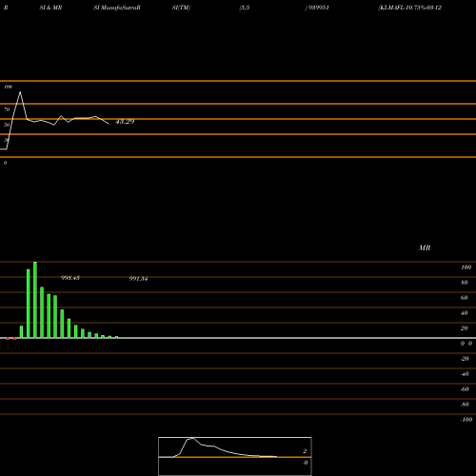Click the 100 label on the right MR axis

click(466, 268)
